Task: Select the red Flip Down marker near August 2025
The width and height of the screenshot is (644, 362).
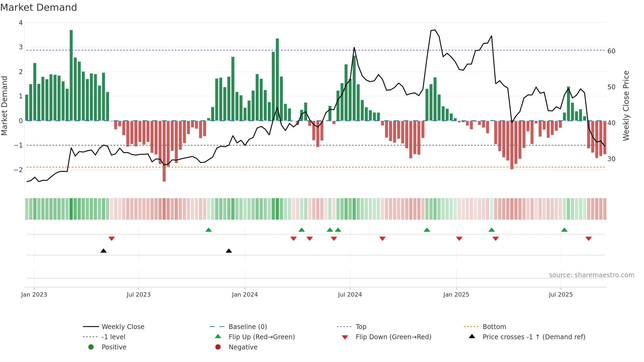Action: (589, 239)
